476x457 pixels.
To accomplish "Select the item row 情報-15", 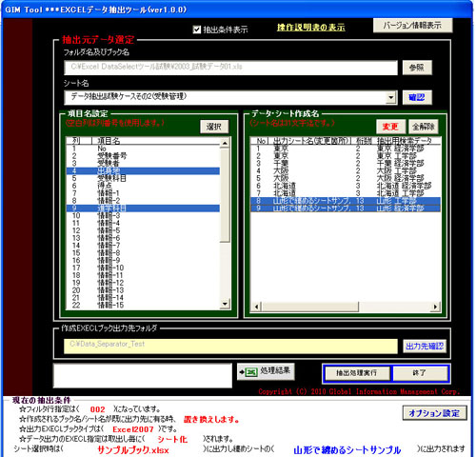I will pyautogui.click(x=143, y=305).
